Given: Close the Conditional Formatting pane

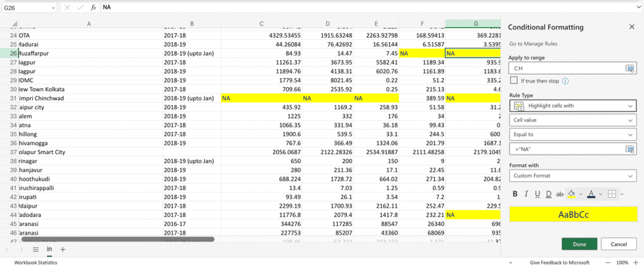Looking at the screenshot, I should (x=631, y=26).
